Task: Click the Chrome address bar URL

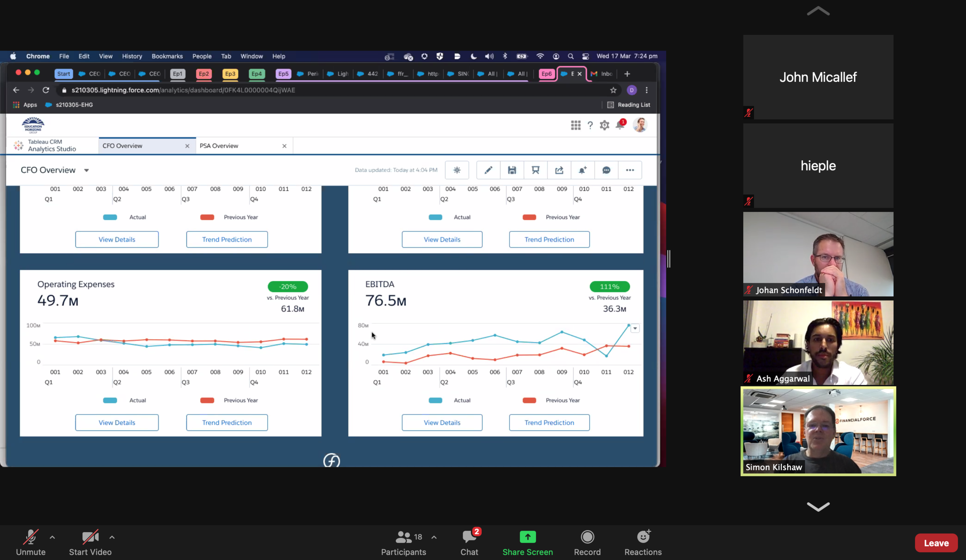Action: 183,90
